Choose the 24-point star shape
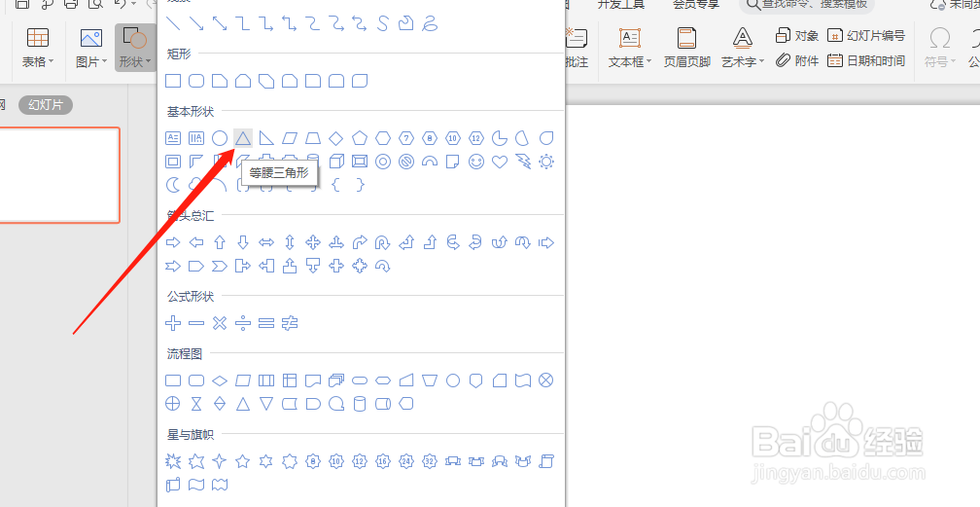This screenshot has height=507, width=980. (406, 461)
